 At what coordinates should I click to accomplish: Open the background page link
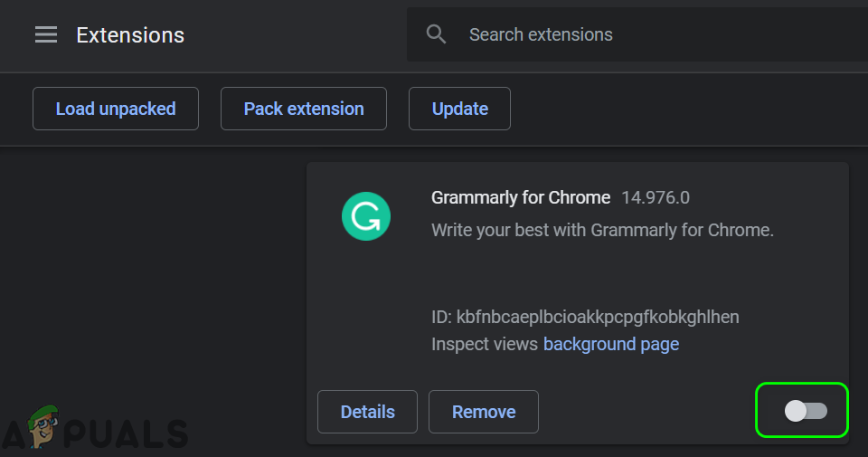(611, 344)
